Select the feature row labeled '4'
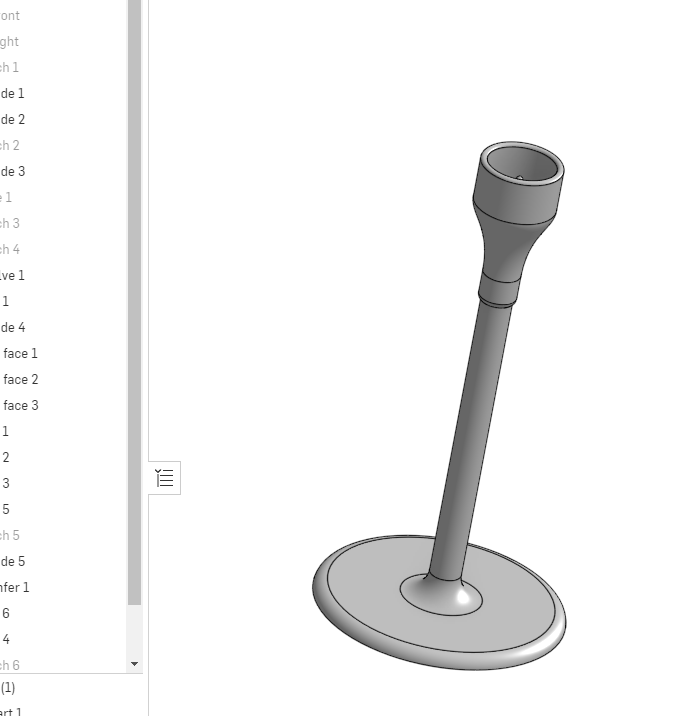The width and height of the screenshot is (692, 716). point(63,639)
